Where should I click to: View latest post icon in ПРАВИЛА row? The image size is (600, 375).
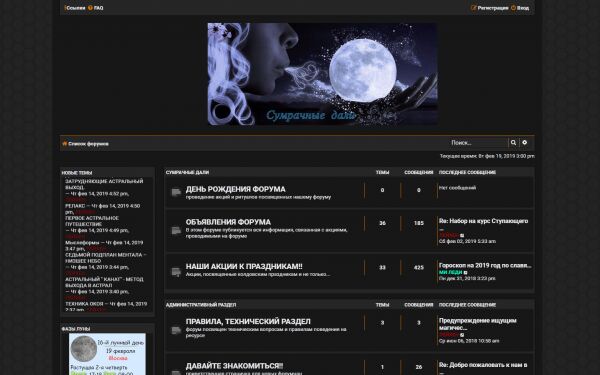[x=462, y=335]
